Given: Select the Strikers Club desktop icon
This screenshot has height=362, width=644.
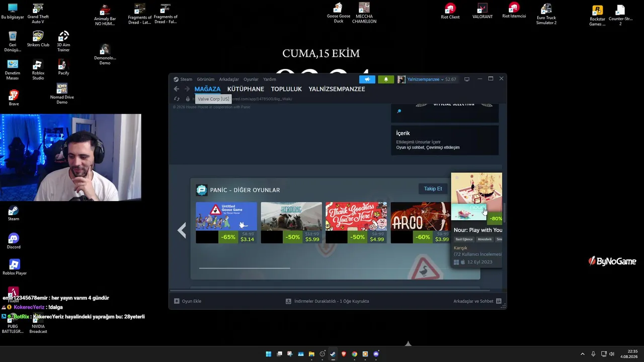Looking at the screenshot, I should (x=38, y=39).
